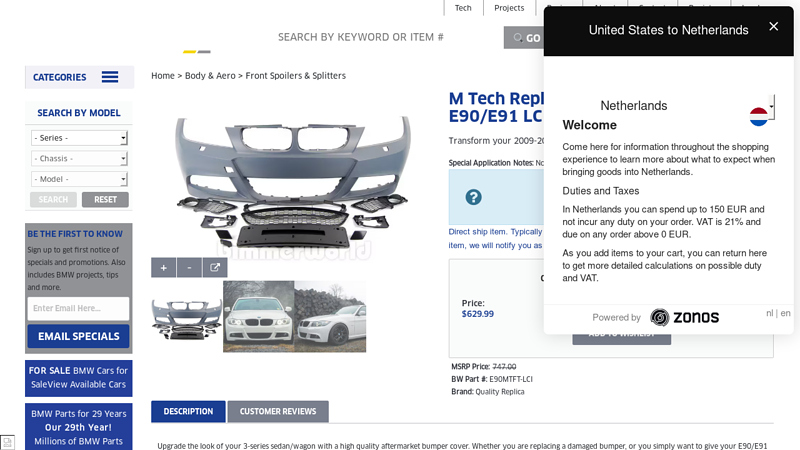Click the Search button under Search by Model
The height and width of the screenshot is (450, 800).
point(53,199)
